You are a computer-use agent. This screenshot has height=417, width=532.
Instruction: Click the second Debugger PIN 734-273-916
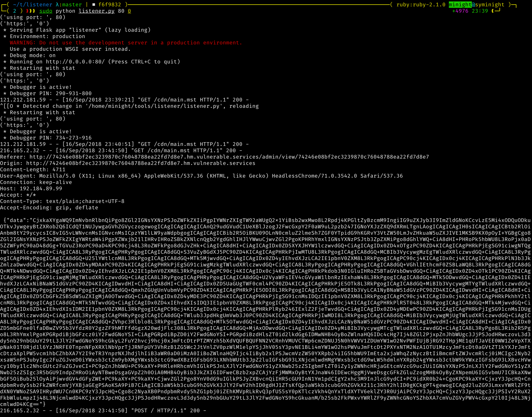[x=74, y=138]
